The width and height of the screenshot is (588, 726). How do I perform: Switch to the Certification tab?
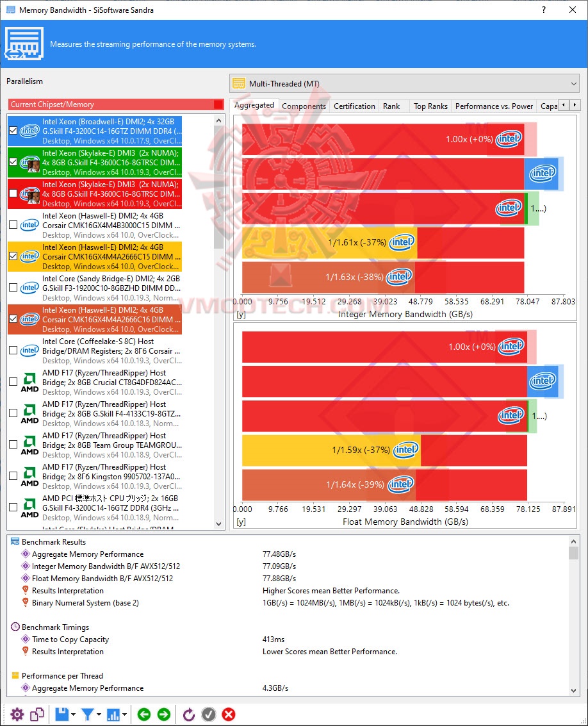pos(354,106)
